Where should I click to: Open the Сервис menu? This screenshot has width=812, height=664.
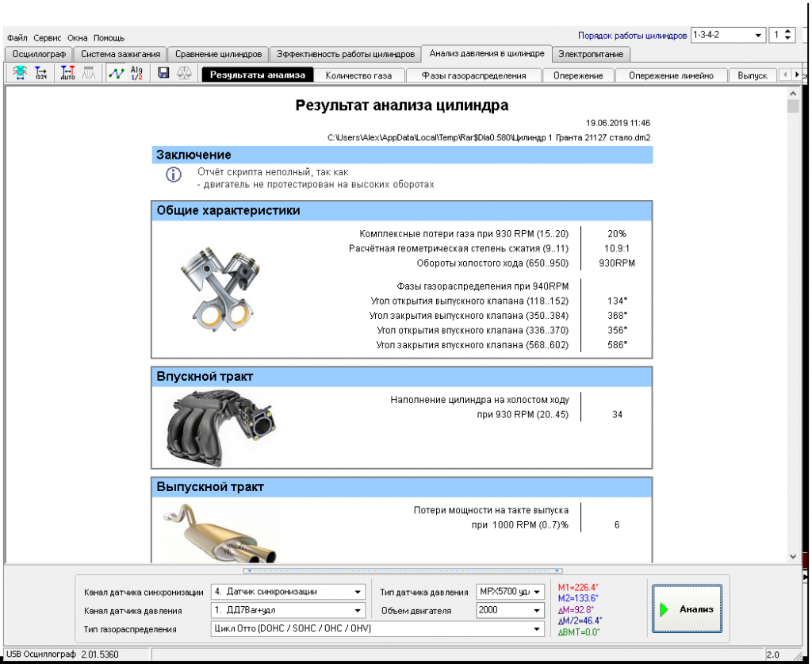coord(47,38)
